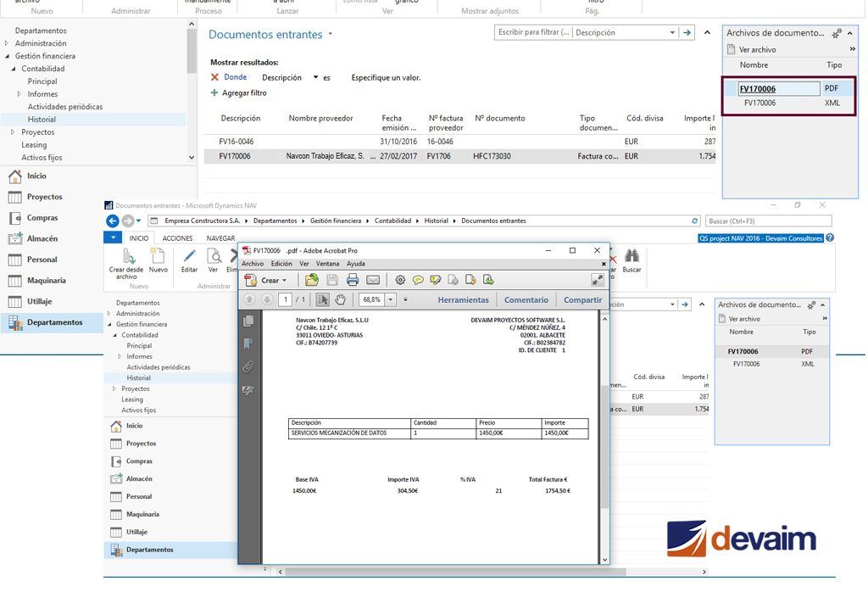Open the page thumbnails panel in Acrobat

click(x=248, y=321)
